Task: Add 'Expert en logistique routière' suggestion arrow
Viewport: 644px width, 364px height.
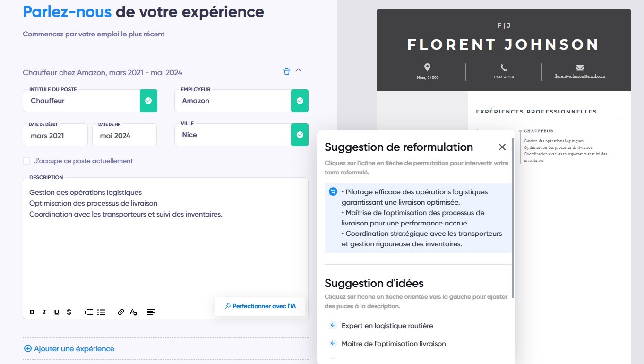Action: point(333,326)
